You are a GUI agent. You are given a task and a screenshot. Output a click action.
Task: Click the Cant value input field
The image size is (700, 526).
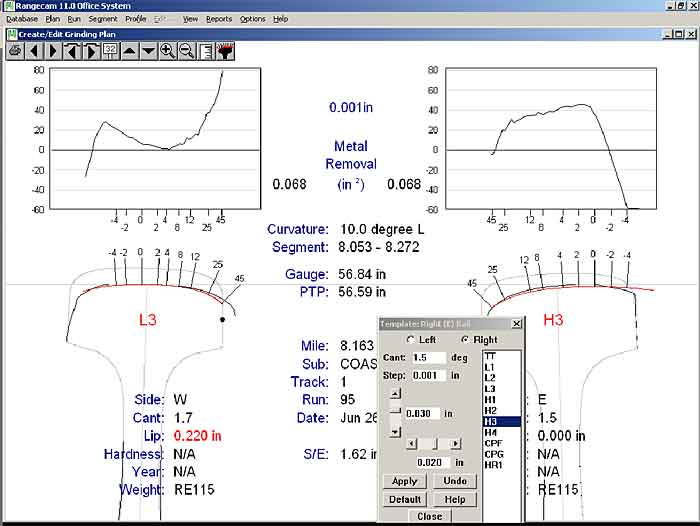[428, 357]
